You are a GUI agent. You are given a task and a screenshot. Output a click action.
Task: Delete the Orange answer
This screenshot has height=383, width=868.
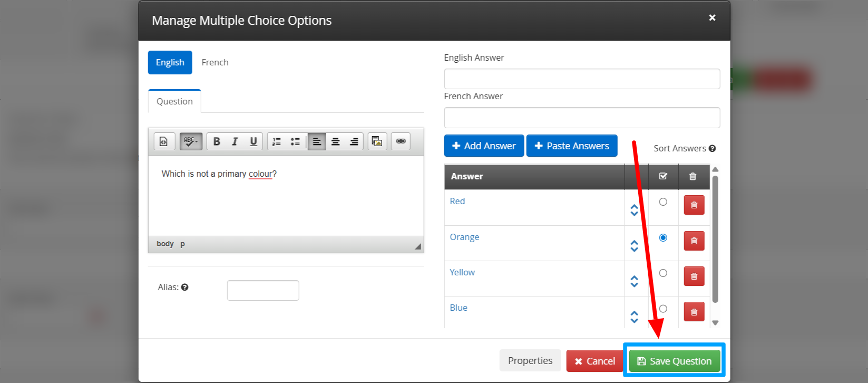click(694, 241)
